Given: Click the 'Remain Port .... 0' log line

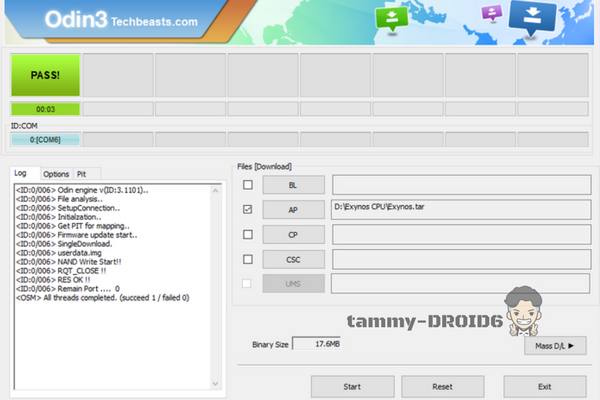Looking at the screenshot, I should pyautogui.click(x=68, y=289).
